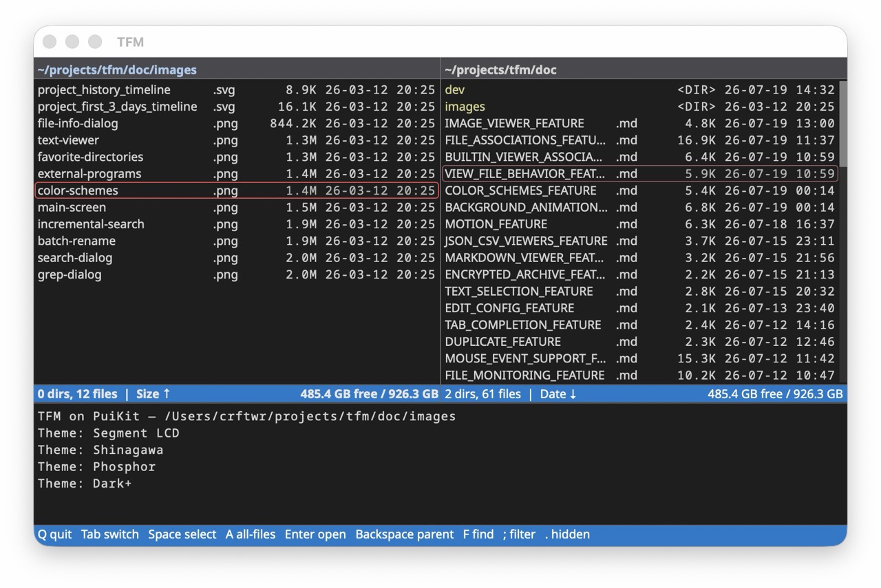The image size is (881, 588).
Task: Select IMAGE_VIEWER_FEATURE markdown file
Action: coord(640,123)
